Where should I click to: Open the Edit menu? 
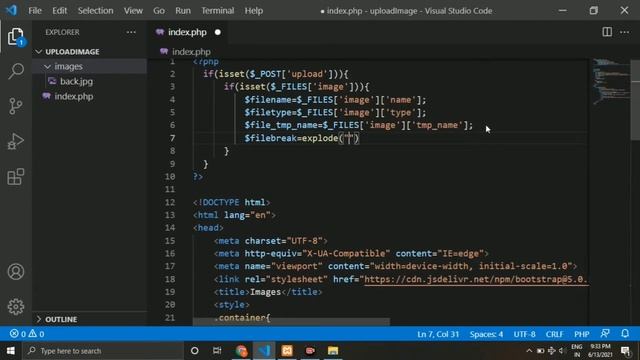click(x=60, y=11)
